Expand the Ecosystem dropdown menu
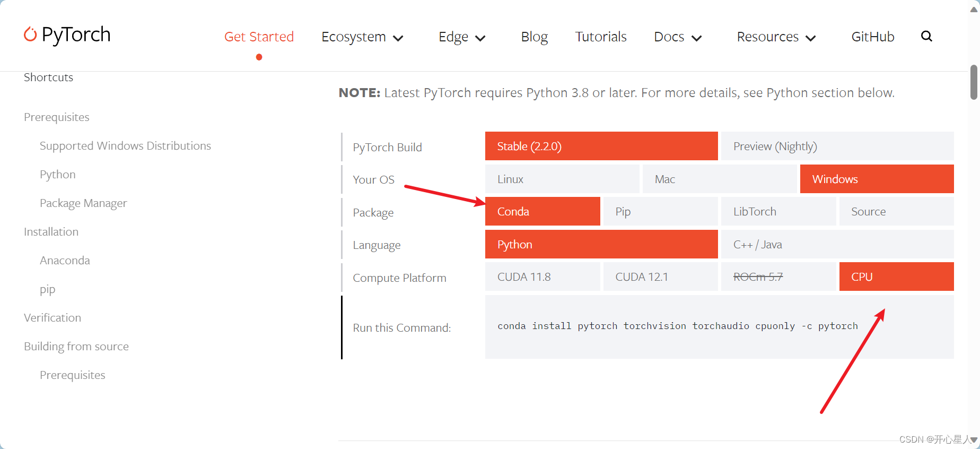Screen dimensions: 980x449 pos(363,37)
